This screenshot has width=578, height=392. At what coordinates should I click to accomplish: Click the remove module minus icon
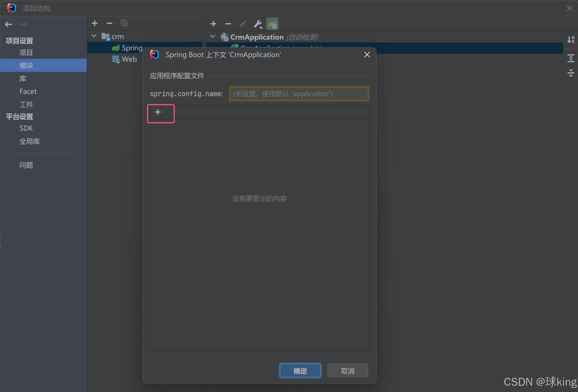click(109, 23)
